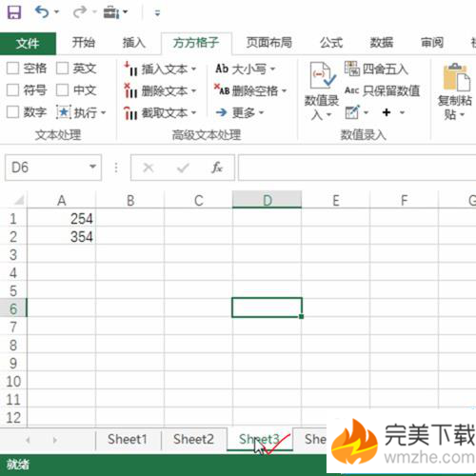This screenshot has height=476, width=476.
Task: Click the Undo arrow icon
Action: click(42, 12)
